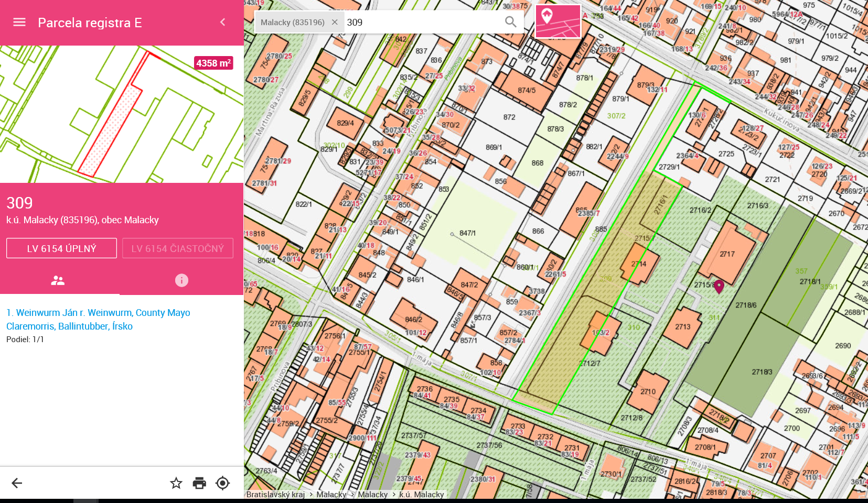Click the parcel preview thumbnail map
This screenshot has height=503, width=868.
click(x=122, y=114)
